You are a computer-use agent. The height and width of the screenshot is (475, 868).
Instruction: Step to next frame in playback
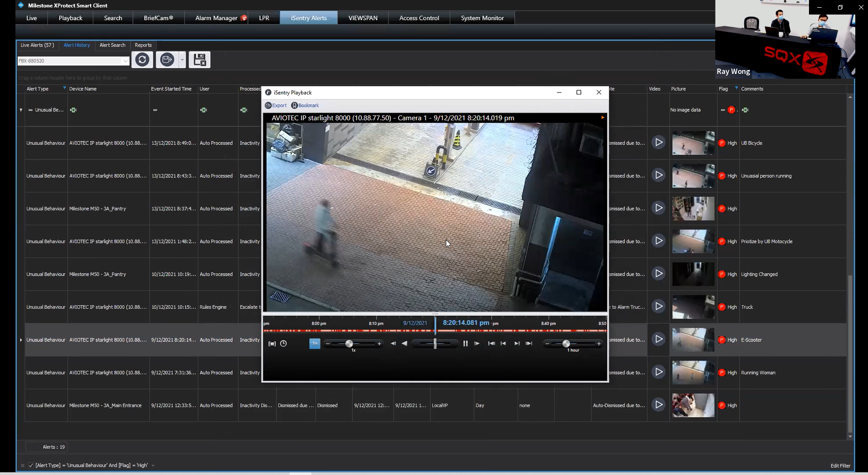[x=477, y=344]
